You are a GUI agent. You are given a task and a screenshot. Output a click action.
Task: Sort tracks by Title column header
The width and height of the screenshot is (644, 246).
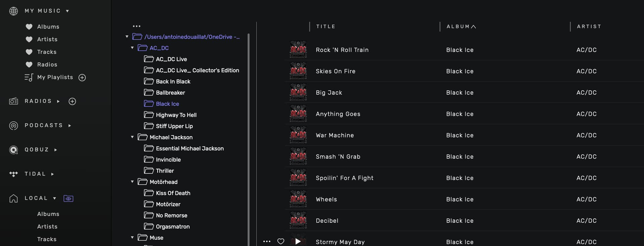point(325,27)
